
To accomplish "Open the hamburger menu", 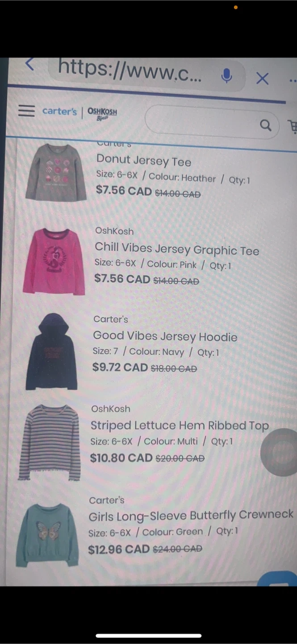I will click(x=26, y=110).
